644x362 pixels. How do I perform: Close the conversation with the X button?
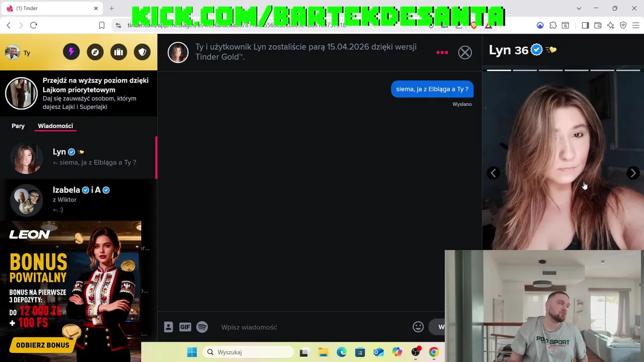tap(465, 52)
